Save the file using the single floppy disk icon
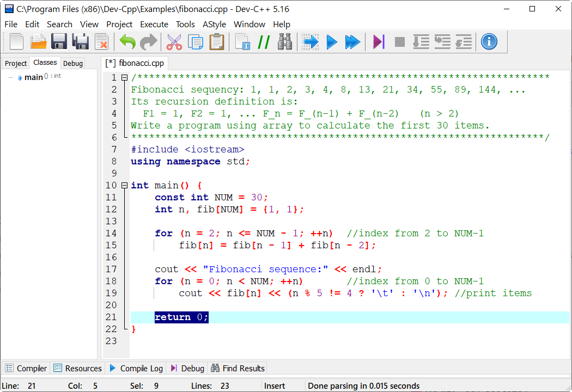Viewport: 572px width, 392px height. pyautogui.click(x=59, y=41)
